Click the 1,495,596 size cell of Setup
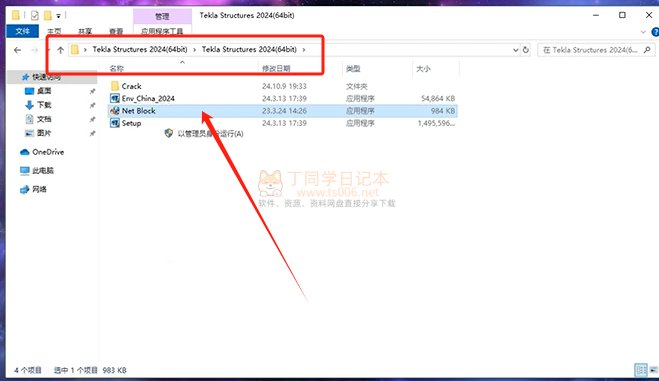Image resolution: width=659 pixels, height=381 pixels. point(436,123)
